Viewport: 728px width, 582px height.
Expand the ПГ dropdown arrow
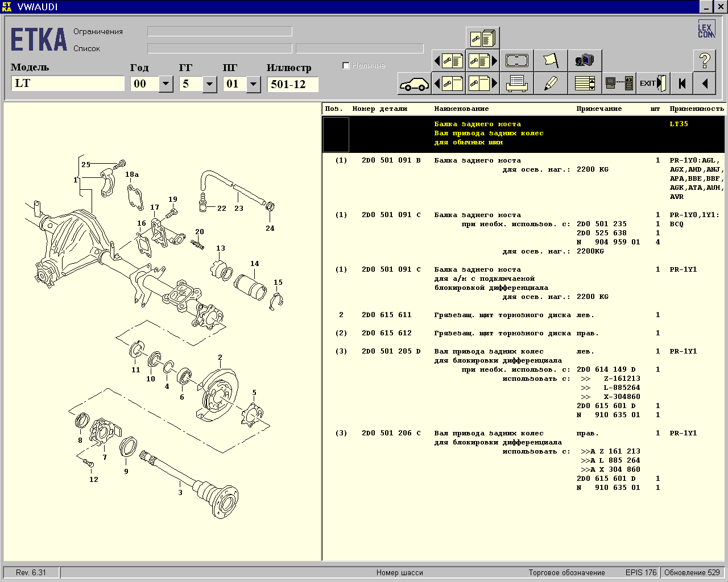253,84
